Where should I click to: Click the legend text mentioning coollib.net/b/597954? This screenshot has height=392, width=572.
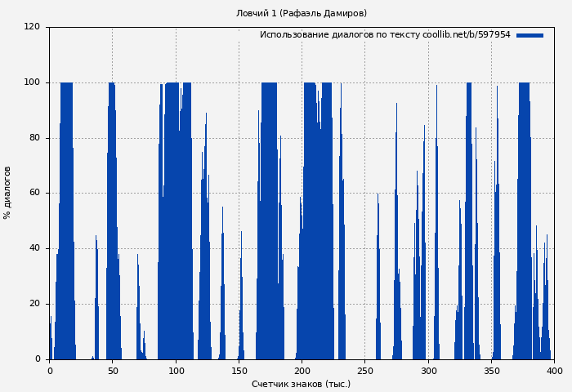[384, 35]
